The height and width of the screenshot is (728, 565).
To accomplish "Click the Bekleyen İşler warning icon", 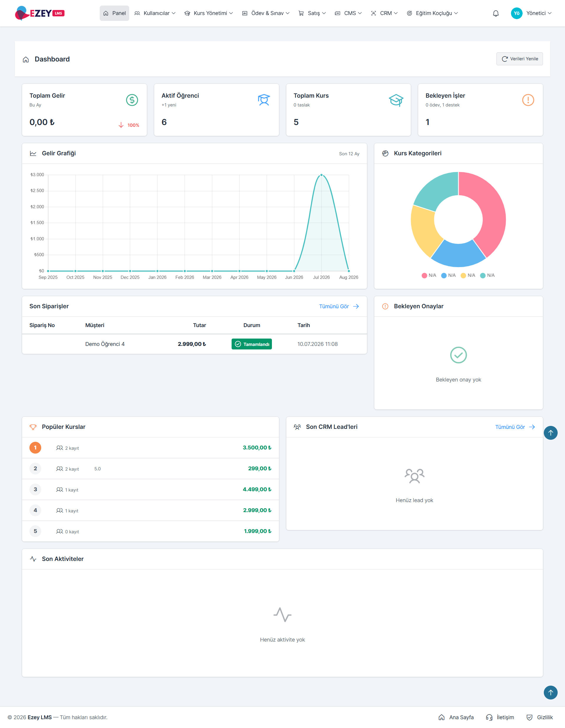I will [528, 100].
